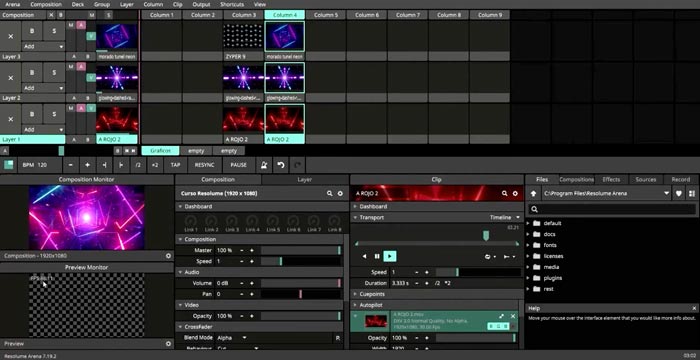This screenshot has width=700, height=360.
Task: Nudge BPM forward with the right-bar arrow icon
Action: pos(121,165)
